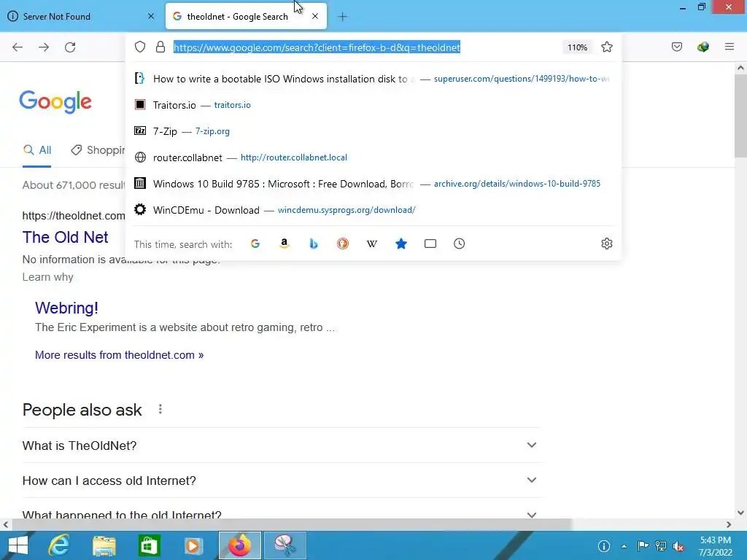Launch Internet Explorer from the taskbar
Viewport: 747px width, 560px height.
point(59,545)
